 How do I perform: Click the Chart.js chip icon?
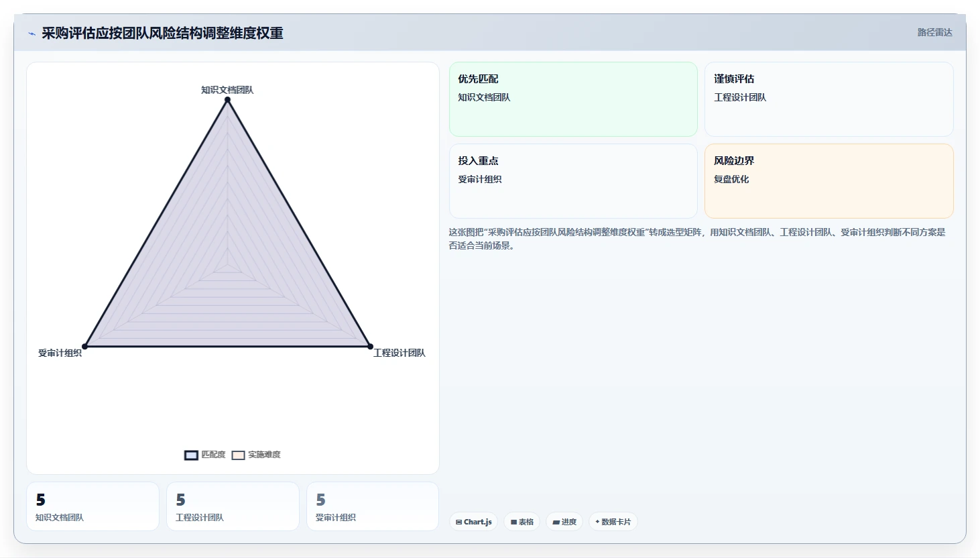458,522
